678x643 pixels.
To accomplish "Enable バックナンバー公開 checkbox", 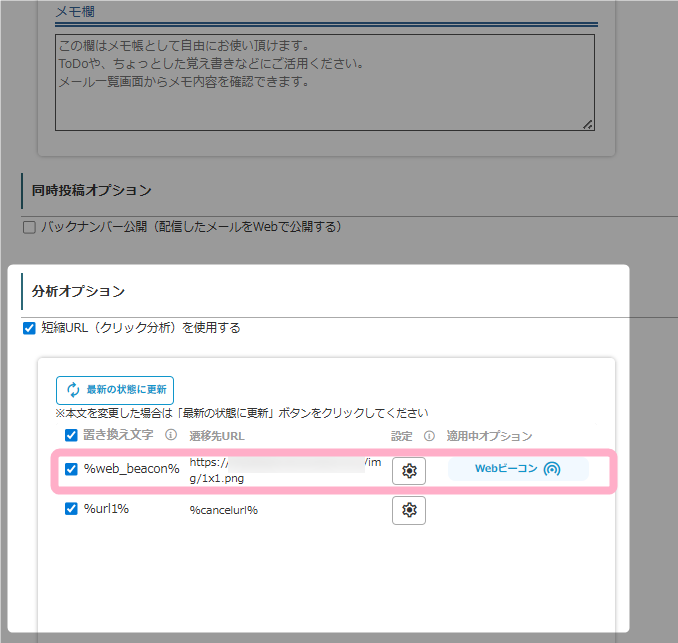I will [x=29, y=227].
